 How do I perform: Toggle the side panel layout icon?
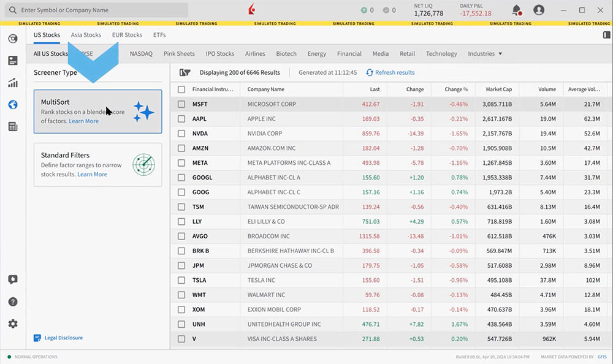click(606, 35)
